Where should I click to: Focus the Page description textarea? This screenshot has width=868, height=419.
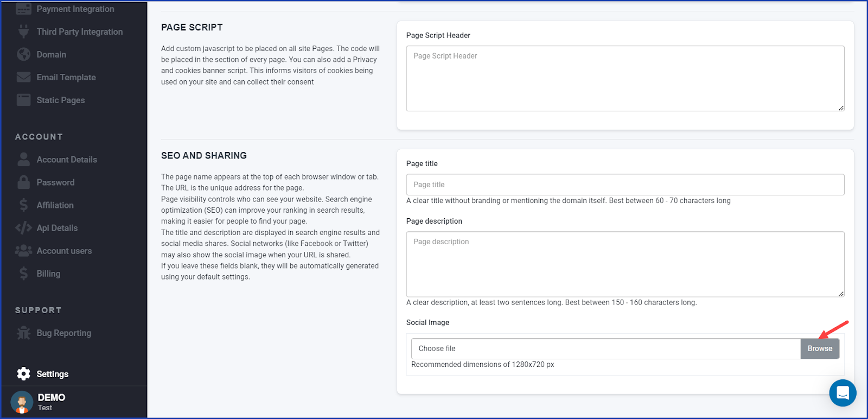(625, 264)
